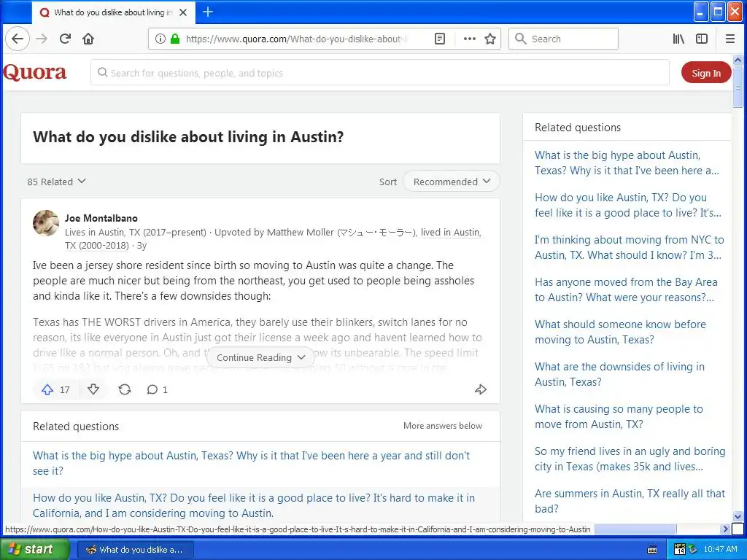Open 'moving from NYC to Austin' sidebar question
Screen dimensions: 747x560
629,247
